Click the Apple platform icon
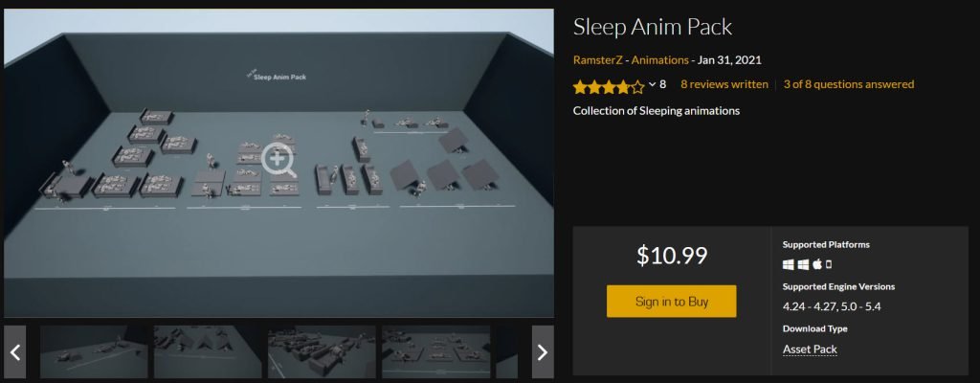Viewport: 980px width, 383px height. point(817,264)
